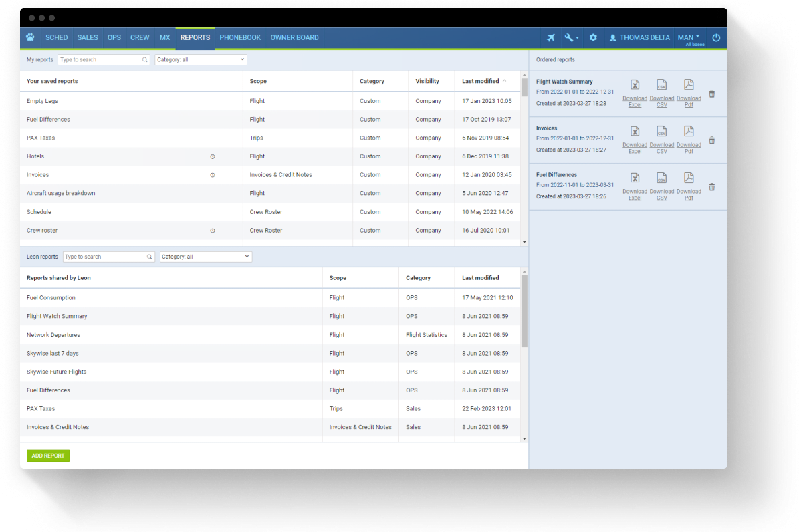Open the OWNER BOARD tab

[x=295, y=38]
